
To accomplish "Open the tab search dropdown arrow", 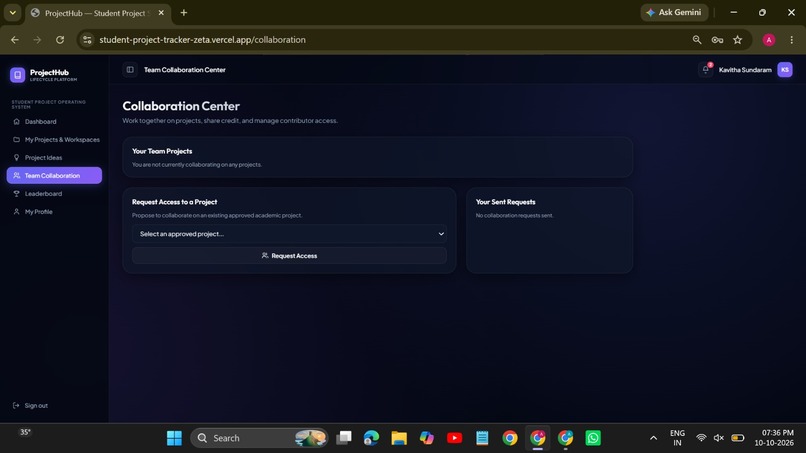I will click(x=12, y=13).
